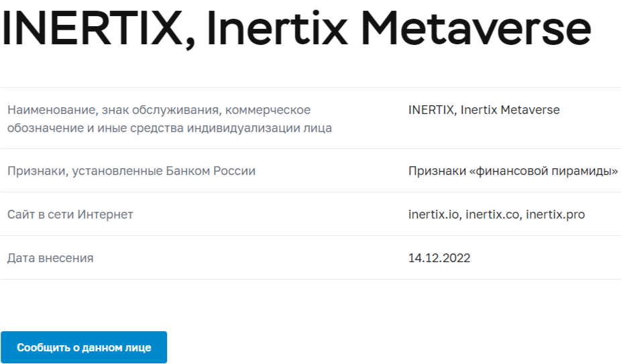Click the capitalized "INERTIX" in the large heading
The height and width of the screenshot is (364, 621).
click(x=94, y=28)
